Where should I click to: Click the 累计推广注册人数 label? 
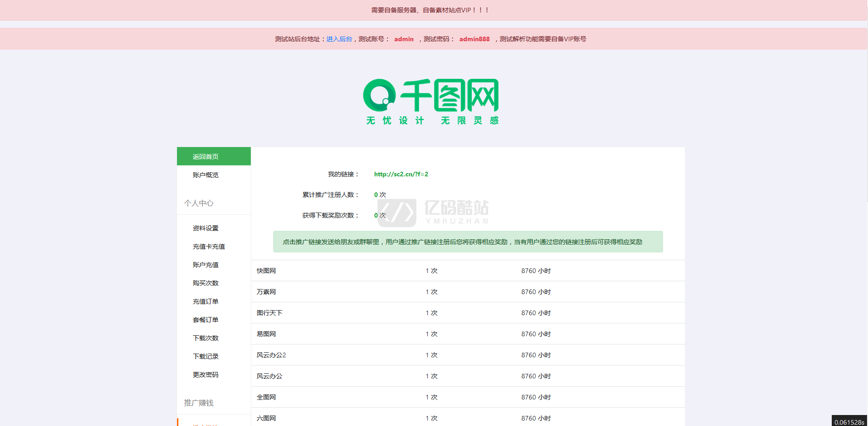[331, 195]
